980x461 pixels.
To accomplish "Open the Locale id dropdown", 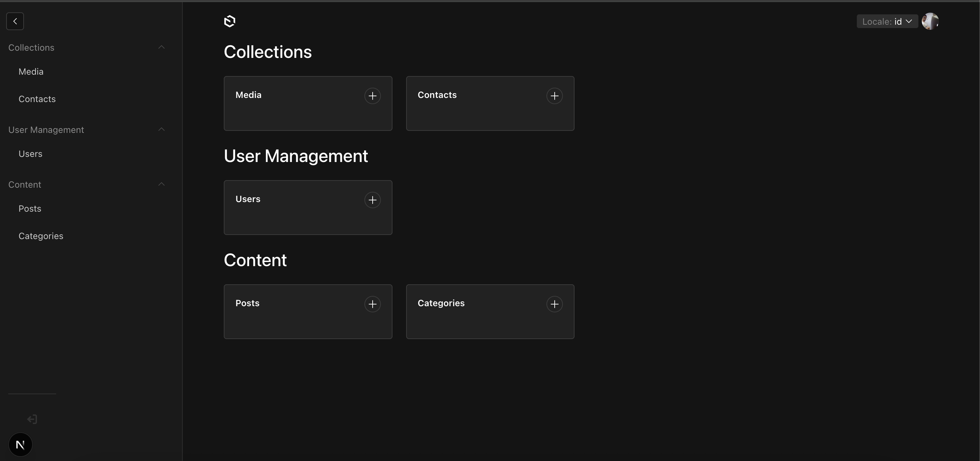I will (887, 21).
